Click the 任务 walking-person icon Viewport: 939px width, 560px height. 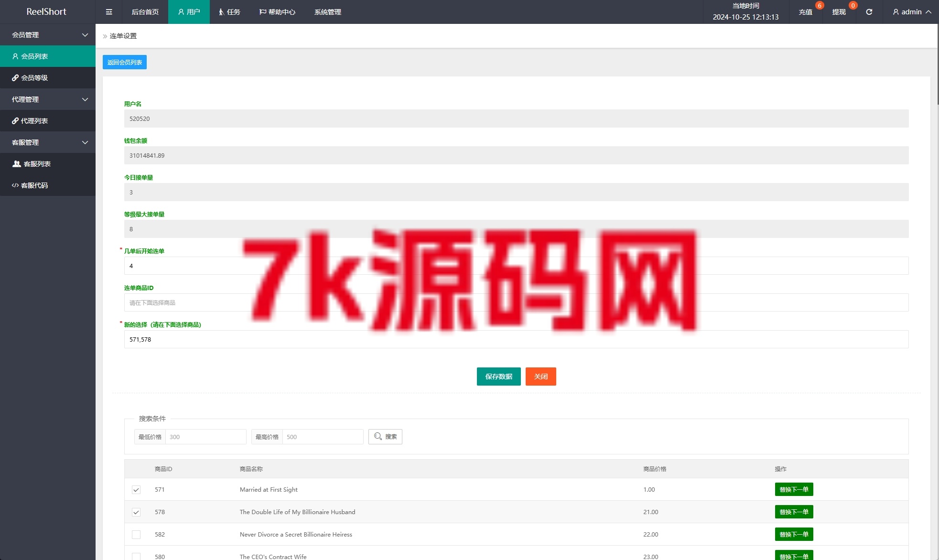pyautogui.click(x=221, y=12)
